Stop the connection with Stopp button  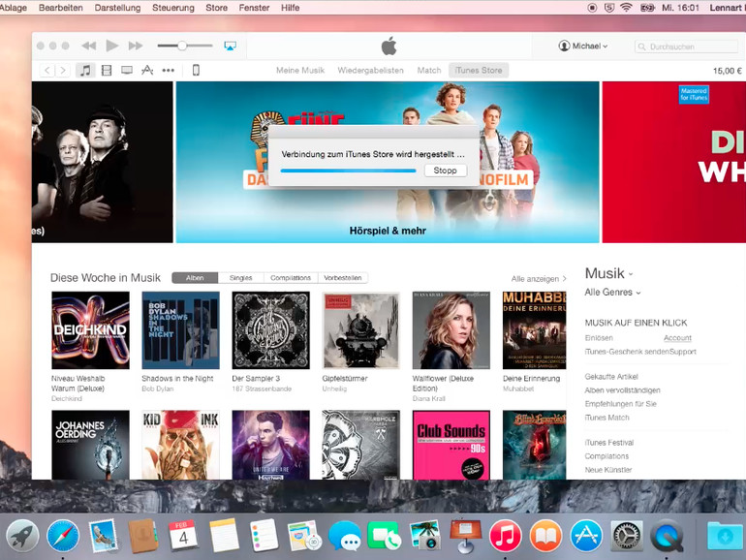point(446,171)
